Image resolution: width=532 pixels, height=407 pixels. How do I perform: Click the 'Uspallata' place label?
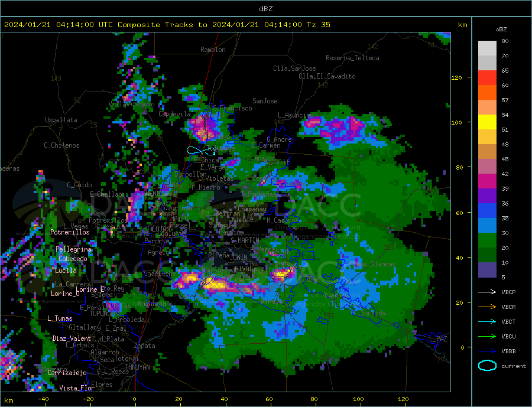point(61,120)
